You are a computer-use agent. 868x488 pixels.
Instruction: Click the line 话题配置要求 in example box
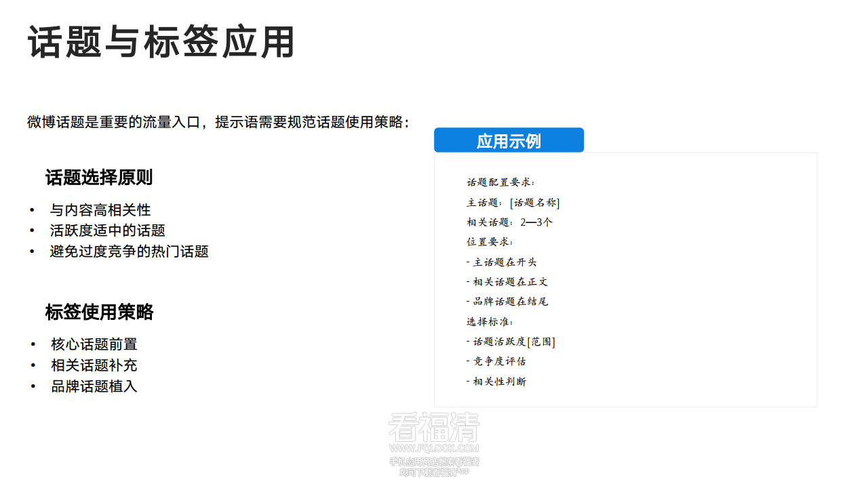tap(500, 182)
